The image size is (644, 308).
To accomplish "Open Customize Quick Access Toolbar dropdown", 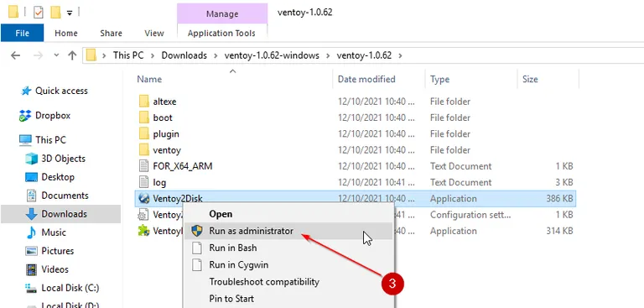I will click(70, 13).
